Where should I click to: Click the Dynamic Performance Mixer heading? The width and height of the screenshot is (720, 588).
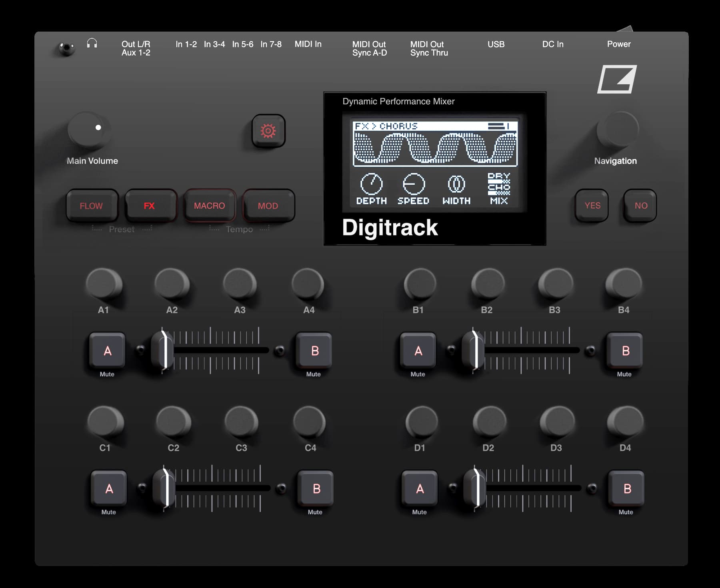398,102
